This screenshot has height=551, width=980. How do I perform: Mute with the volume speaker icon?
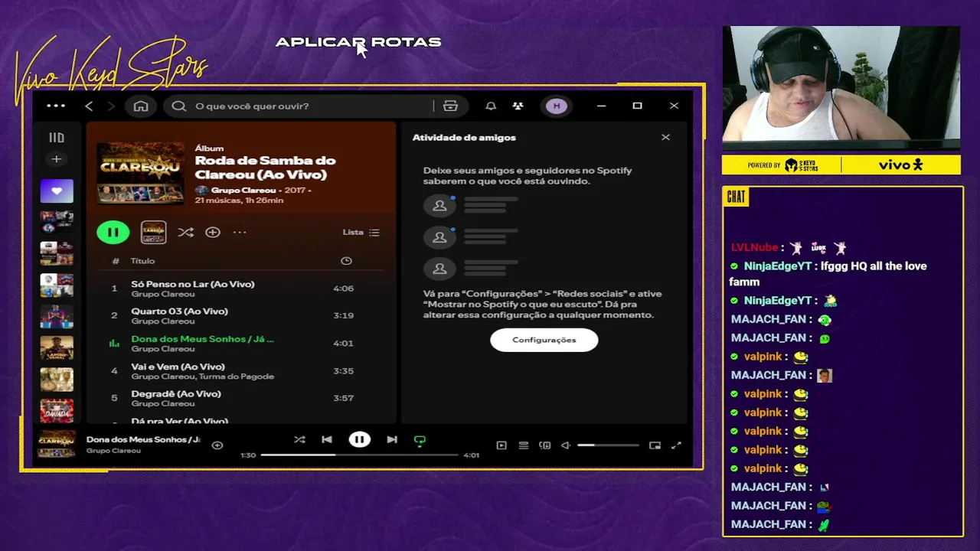pos(566,445)
